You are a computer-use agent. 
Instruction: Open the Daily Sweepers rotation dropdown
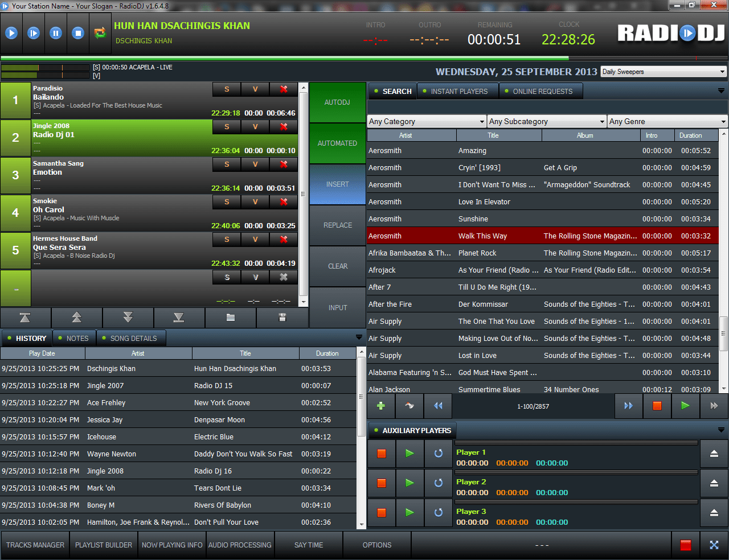[662, 71]
